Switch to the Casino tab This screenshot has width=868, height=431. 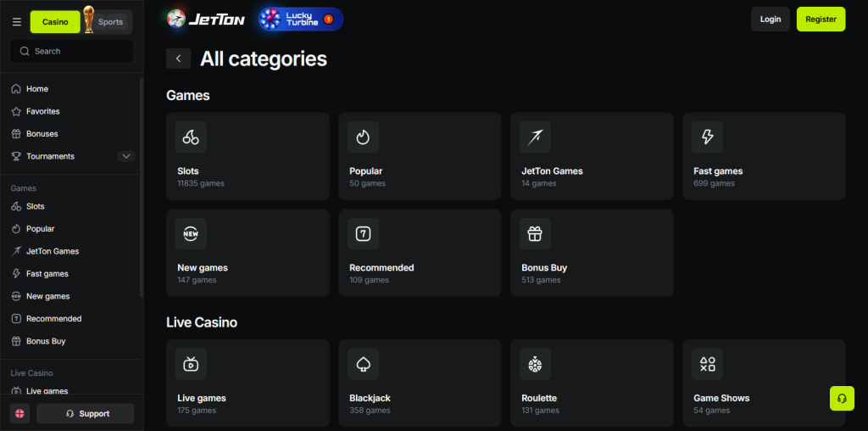point(55,22)
